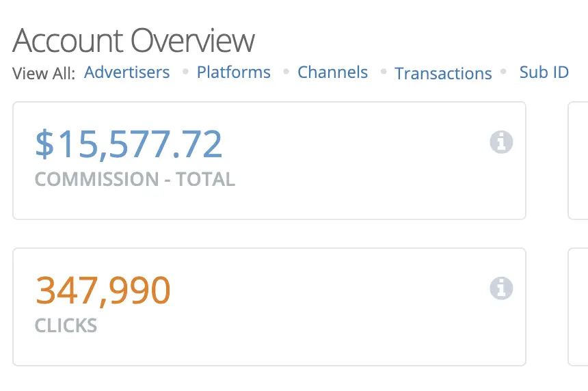Click info icon in Commission - Total card

[501, 142]
